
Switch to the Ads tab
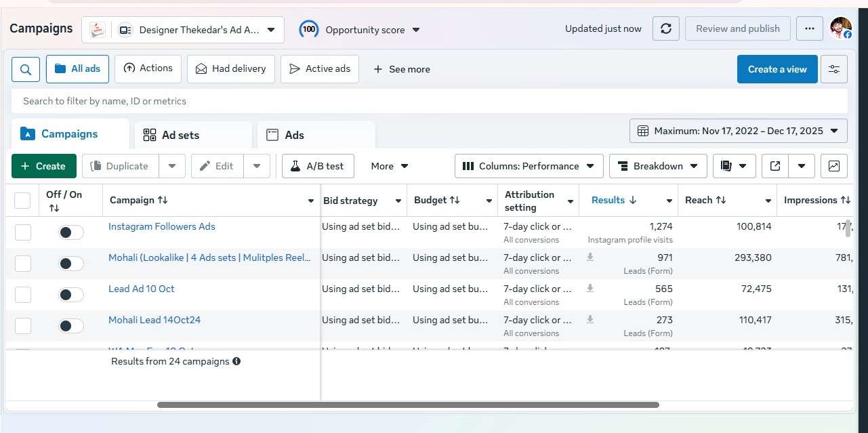pos(294,135)
